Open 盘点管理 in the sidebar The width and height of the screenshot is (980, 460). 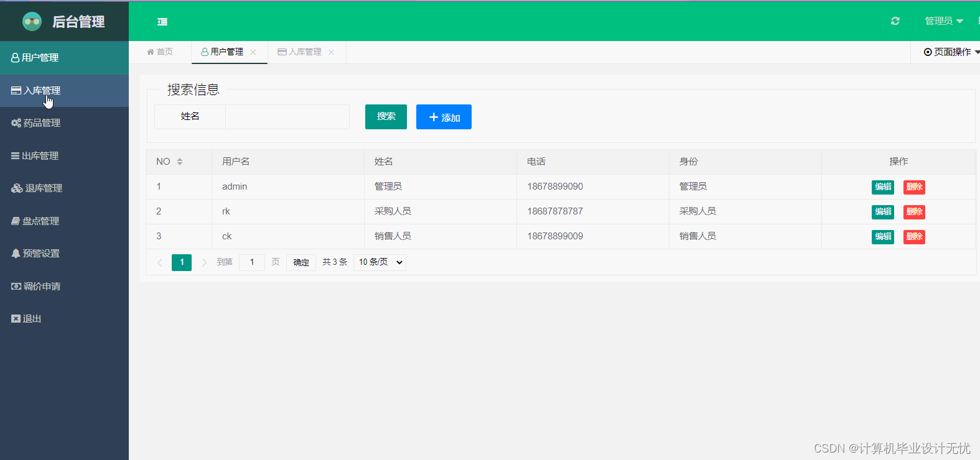pyautogui.click(x=64, y=221)
